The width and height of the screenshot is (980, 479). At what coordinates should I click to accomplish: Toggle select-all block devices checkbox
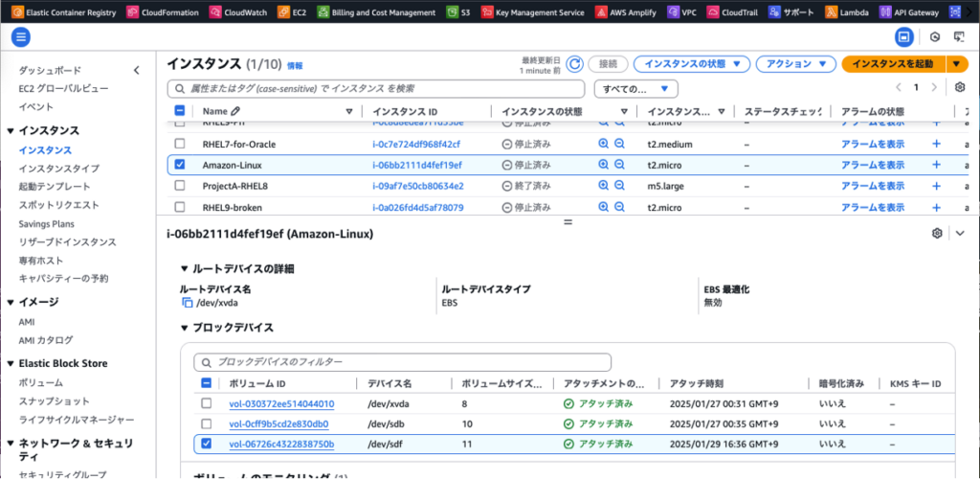(x=207, y=383)
